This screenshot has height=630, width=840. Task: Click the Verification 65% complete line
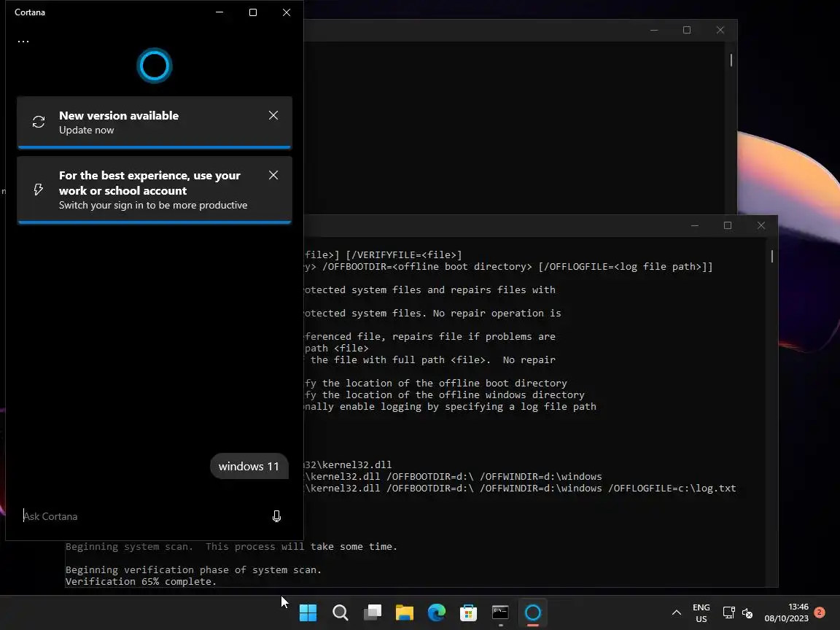tap(141, 581)
